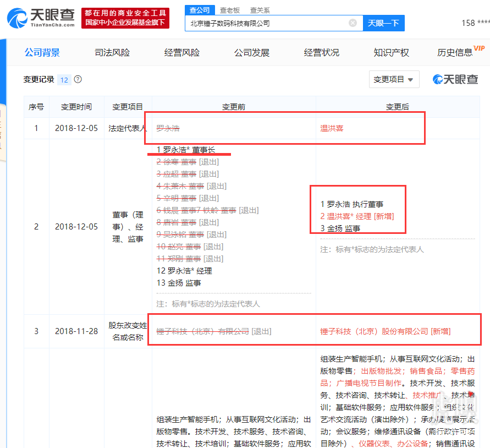This screenshot has height=448, width=490.
Task: Click the red name 温洪喜 in row 1
Action: (332, 128)
